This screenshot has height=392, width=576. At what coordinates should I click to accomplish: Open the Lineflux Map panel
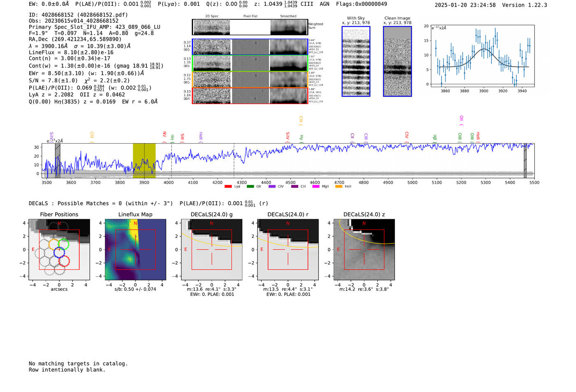coord(135,250)
